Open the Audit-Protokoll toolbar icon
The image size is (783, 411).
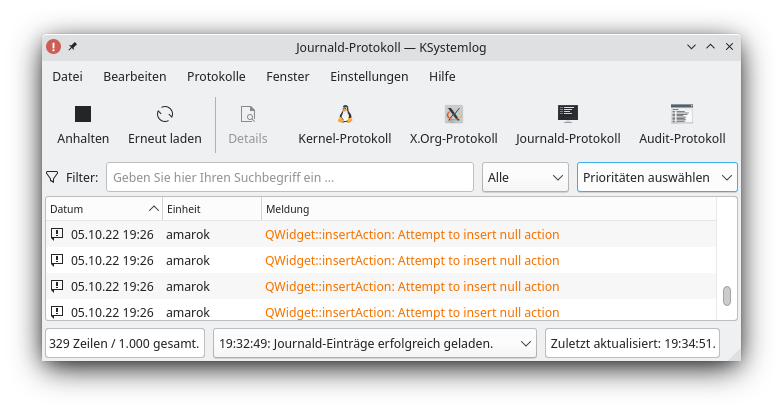tap(682, 114)
